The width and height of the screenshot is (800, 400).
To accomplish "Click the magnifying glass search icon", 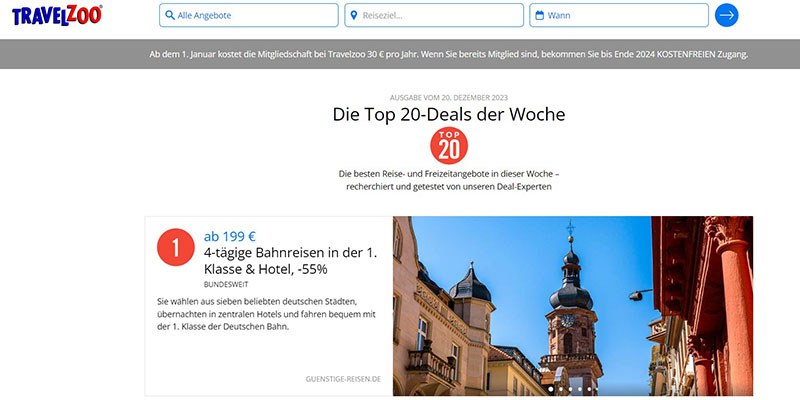I will click(x=170, y=15).
